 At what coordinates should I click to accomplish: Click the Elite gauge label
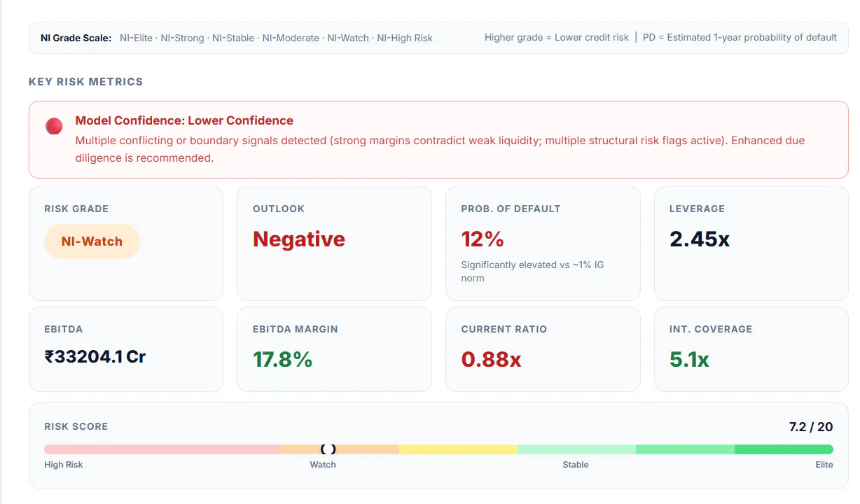pyautogui.click(x=824, y=465)
